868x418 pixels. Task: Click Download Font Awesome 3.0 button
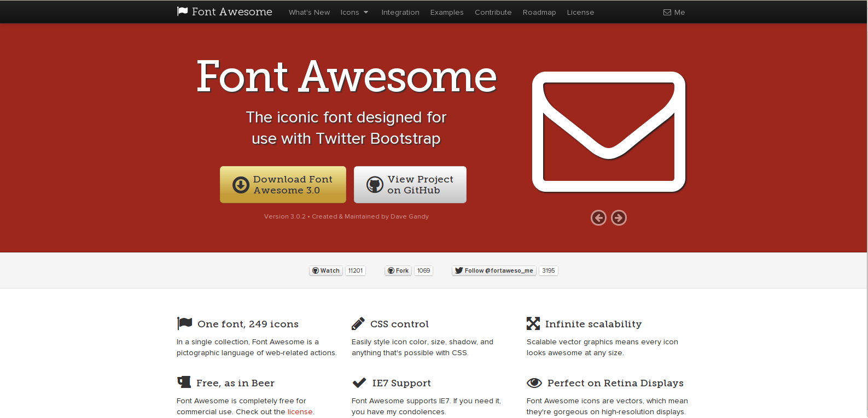click(283, 185)
